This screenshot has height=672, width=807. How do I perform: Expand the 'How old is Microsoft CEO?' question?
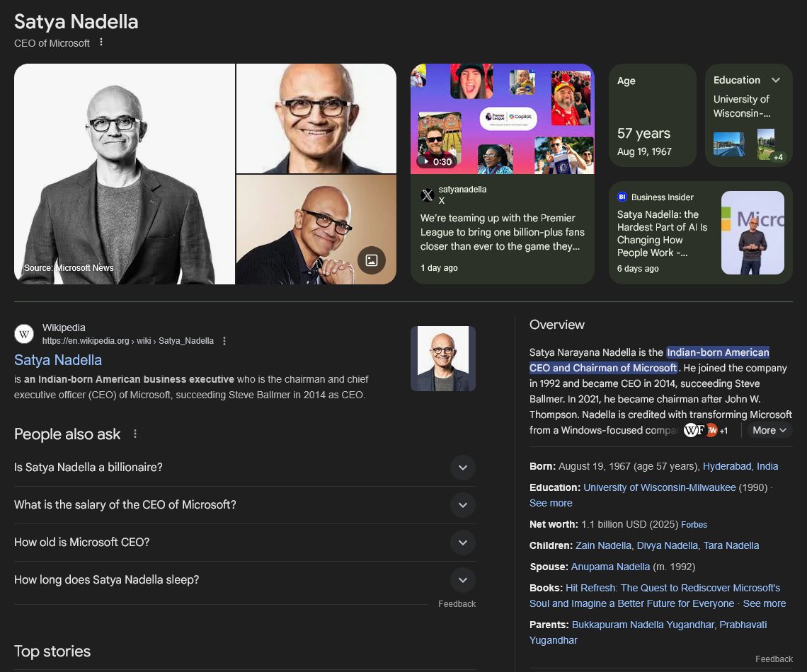pos(245,543)
